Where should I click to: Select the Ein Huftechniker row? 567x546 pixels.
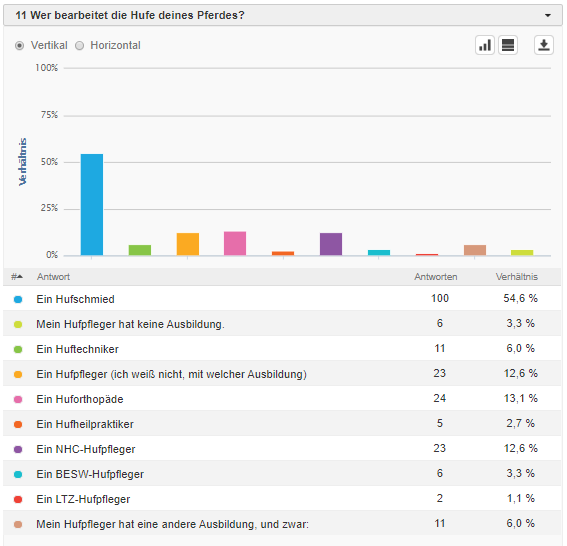point(282,349)
